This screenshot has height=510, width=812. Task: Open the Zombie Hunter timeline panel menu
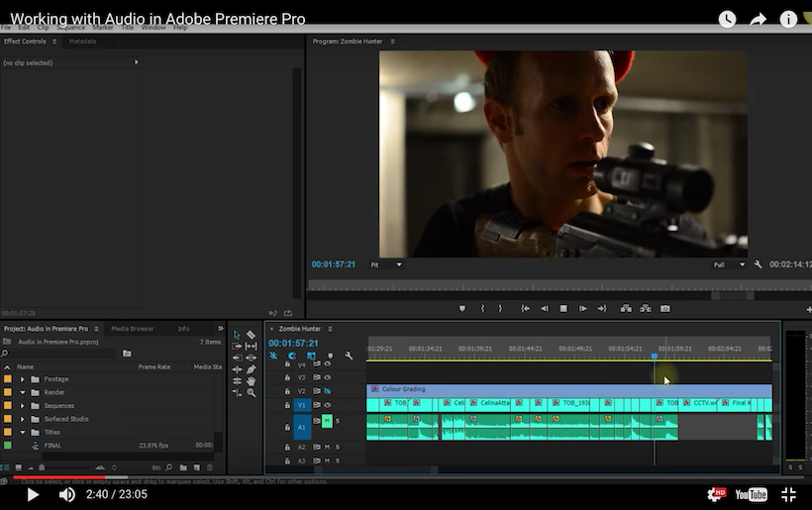330,329
